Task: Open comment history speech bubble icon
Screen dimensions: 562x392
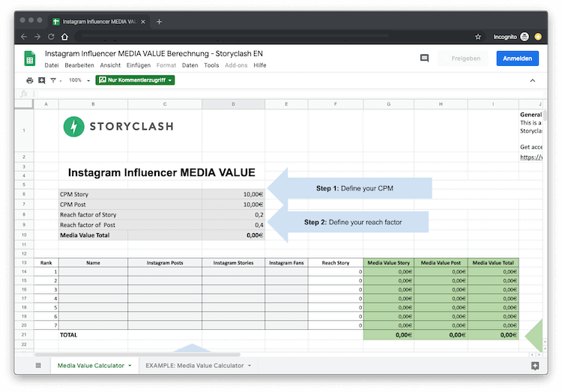Action: point(424,58)
